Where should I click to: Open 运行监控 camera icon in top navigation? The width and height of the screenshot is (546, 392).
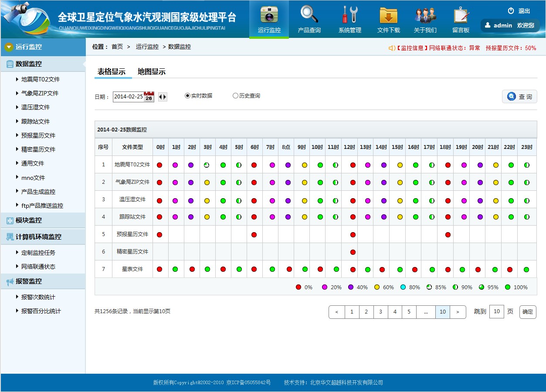[269, 14]
